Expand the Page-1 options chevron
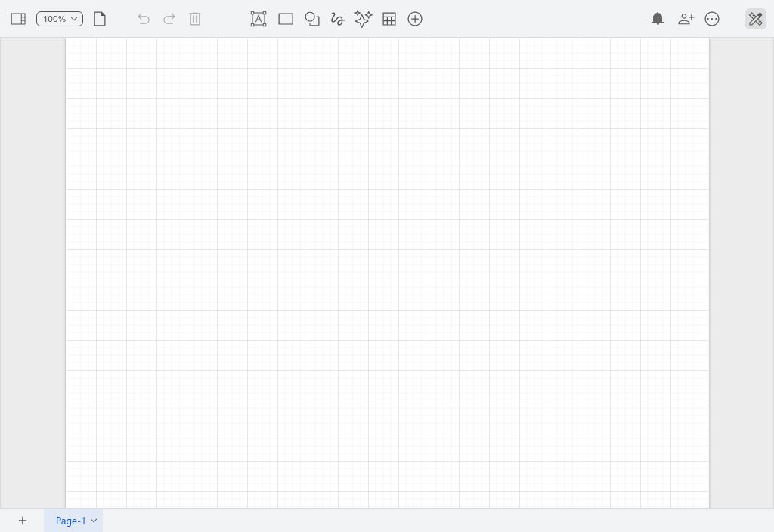The height and width of the screenshot is (532, 774). pyautogui.click(x=93, y=521)
